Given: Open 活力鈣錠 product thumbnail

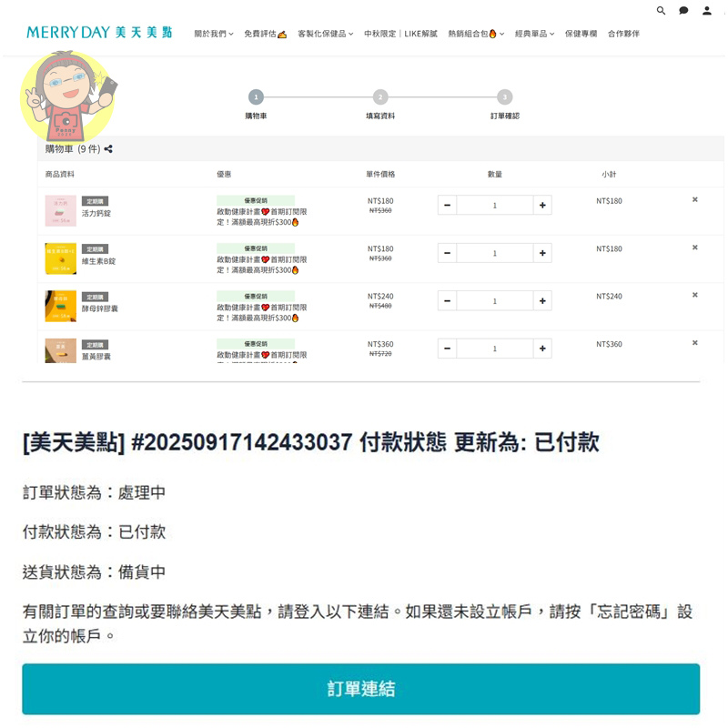Looking at the screenshot, I should click(x=60, y=211).
